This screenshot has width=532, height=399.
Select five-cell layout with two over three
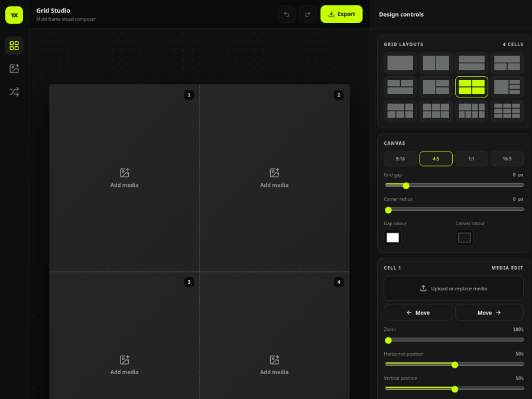pyautogui.click(x=400, y=111)
